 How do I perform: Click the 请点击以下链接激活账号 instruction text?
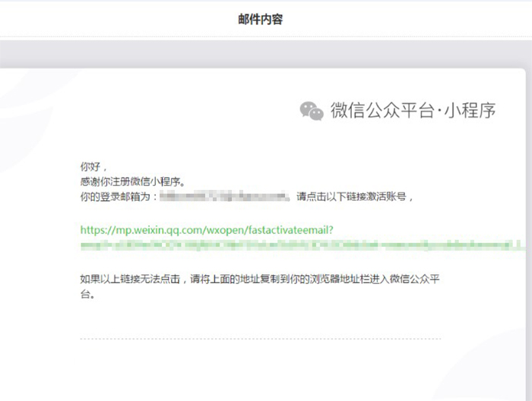click(x=355, y=197)
